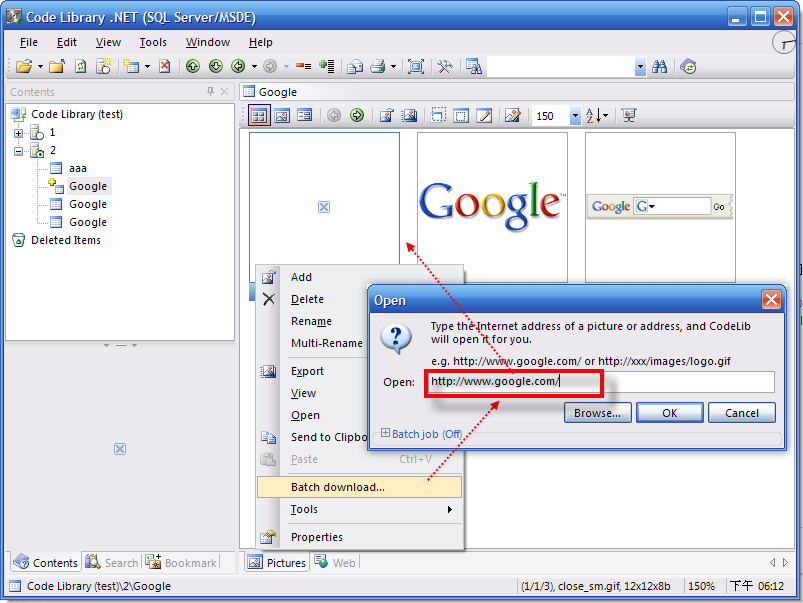Open options with hammer and wrench icon

click(x=445, y=67)
